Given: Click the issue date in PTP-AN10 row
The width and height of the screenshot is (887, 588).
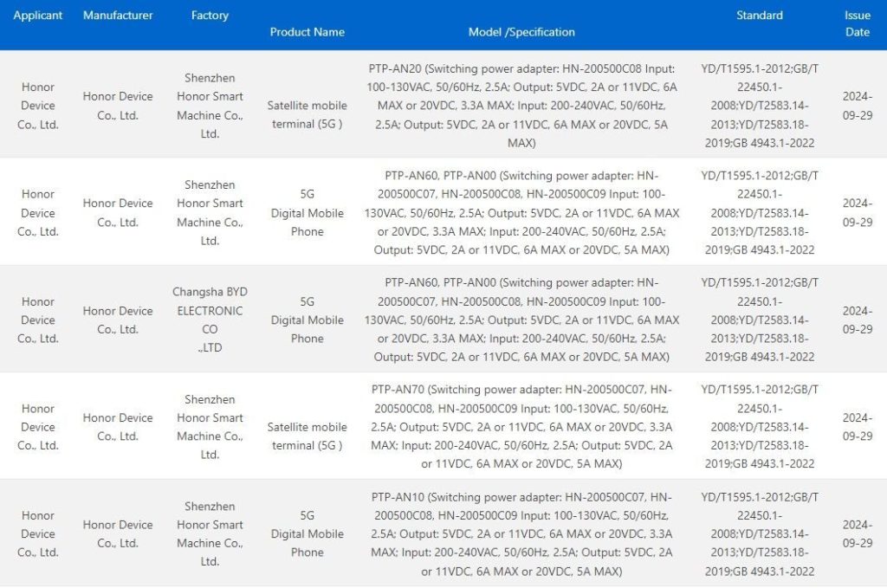Looking at the screenshot, I should [858, 533].
